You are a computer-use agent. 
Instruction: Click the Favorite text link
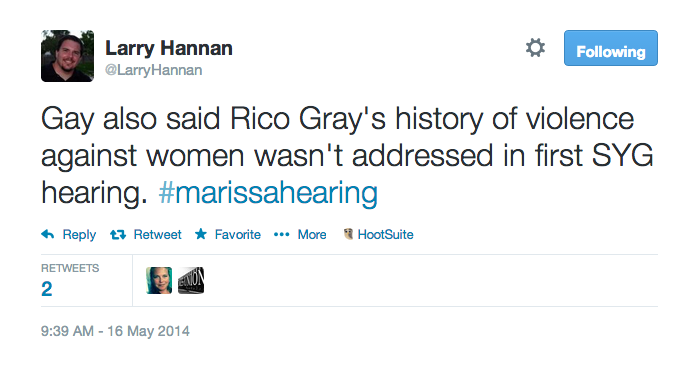click(238, 234)
